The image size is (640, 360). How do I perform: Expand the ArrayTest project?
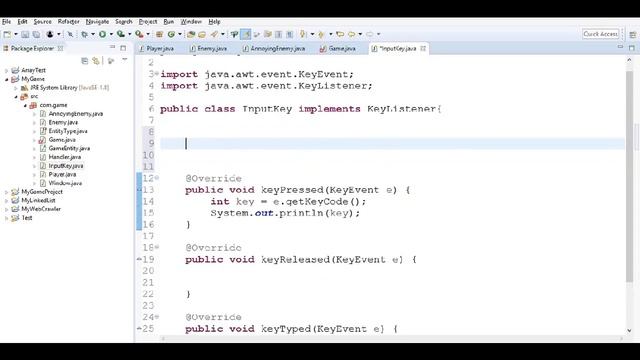tap(6, 70)
